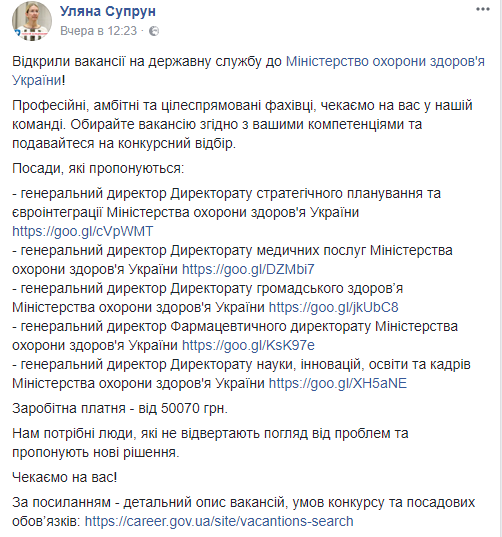Open the goo.gl/XH5aNE science directorate link
This screenshot has width=502, height=537.
tap(338, 383)
